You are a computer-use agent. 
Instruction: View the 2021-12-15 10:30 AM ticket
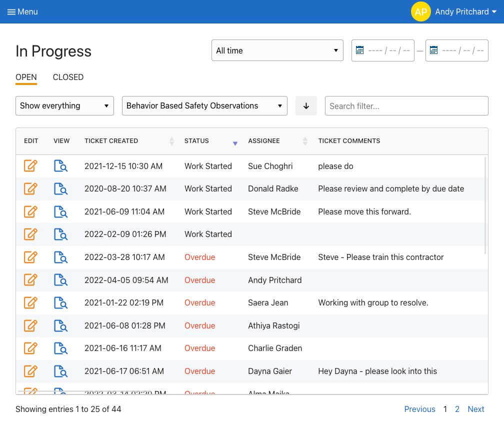point(61,166)
